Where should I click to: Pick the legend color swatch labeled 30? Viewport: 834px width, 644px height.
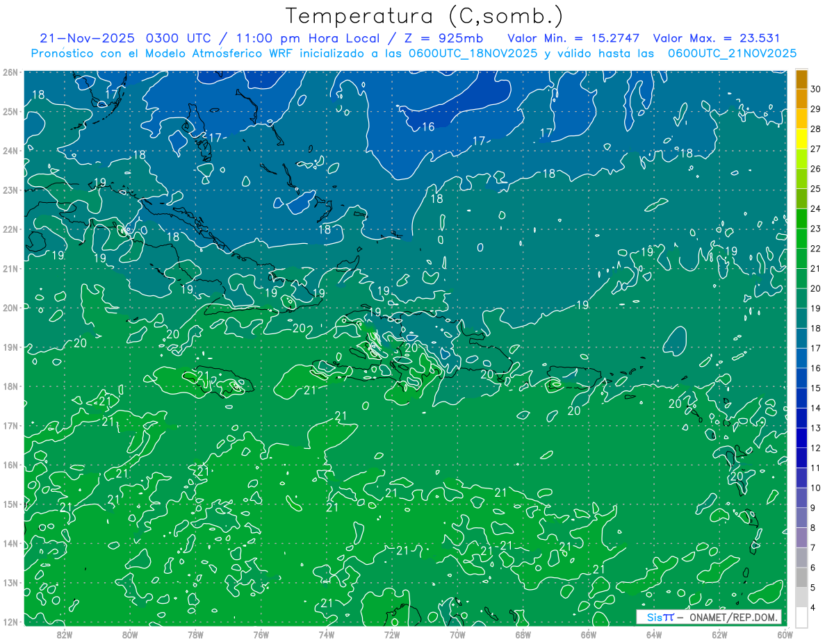(x=801, y=80)
